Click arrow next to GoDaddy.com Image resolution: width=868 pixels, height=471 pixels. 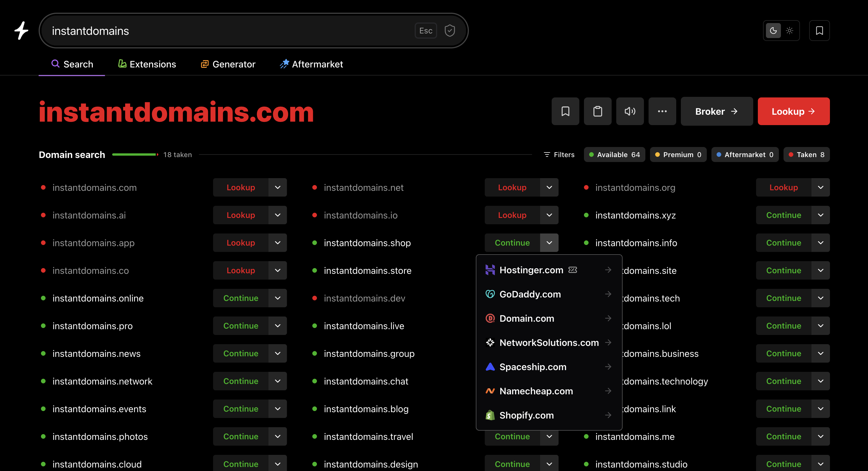[x=608, y=294]
